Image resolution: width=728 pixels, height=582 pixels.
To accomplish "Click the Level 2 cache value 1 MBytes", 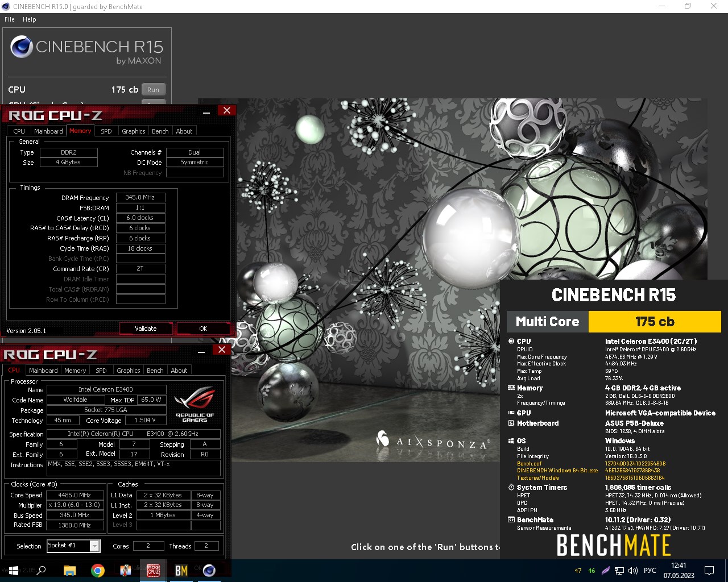I will tap(163, 516).
